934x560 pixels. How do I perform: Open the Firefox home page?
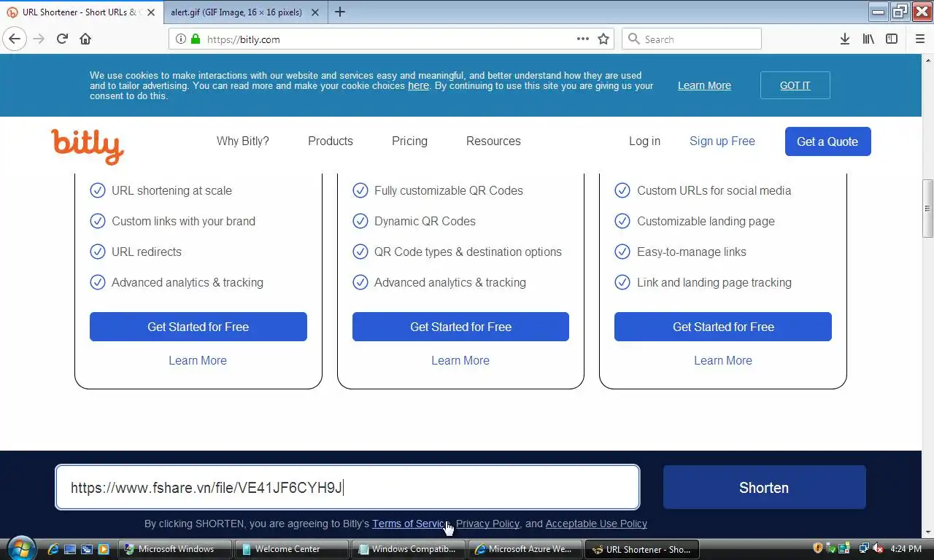coord(85,39)
